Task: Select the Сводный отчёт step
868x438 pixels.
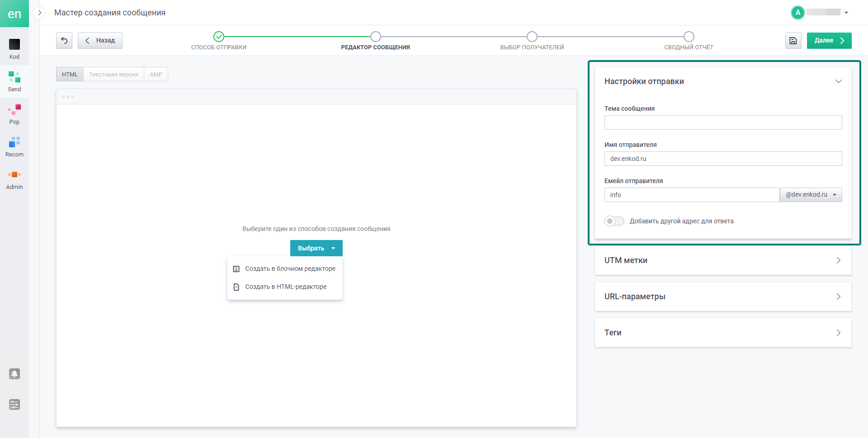Action: (689, 41)
